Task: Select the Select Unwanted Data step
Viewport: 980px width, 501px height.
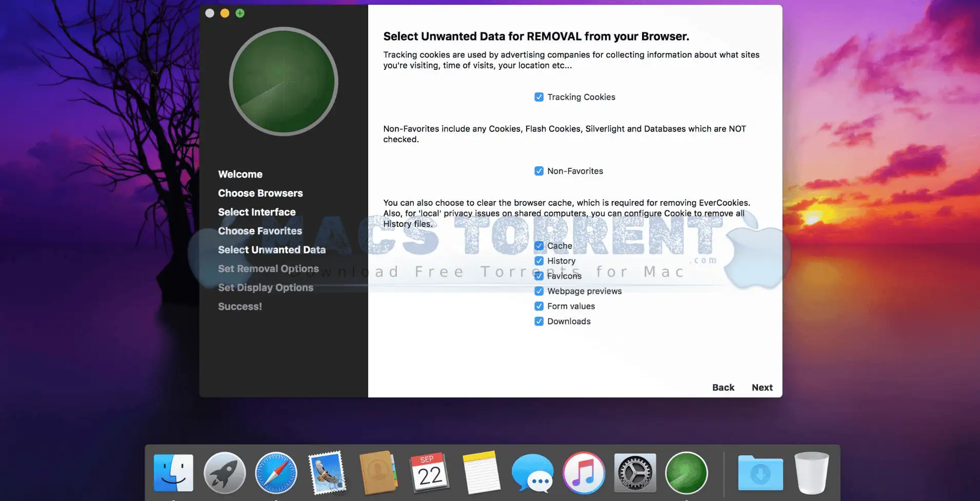Action: [x=272, y=249]
